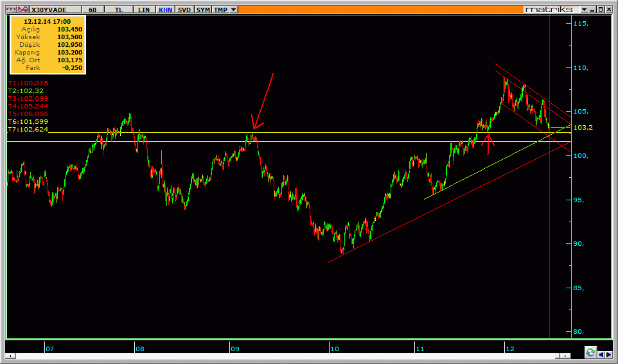Click the X30YVADE symbol button

56,10
